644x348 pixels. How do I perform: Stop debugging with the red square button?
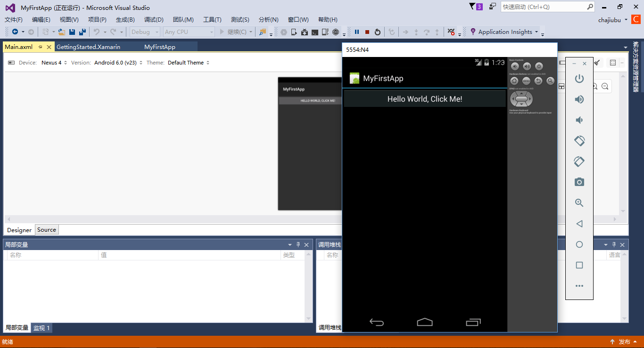tap(367, 32)
